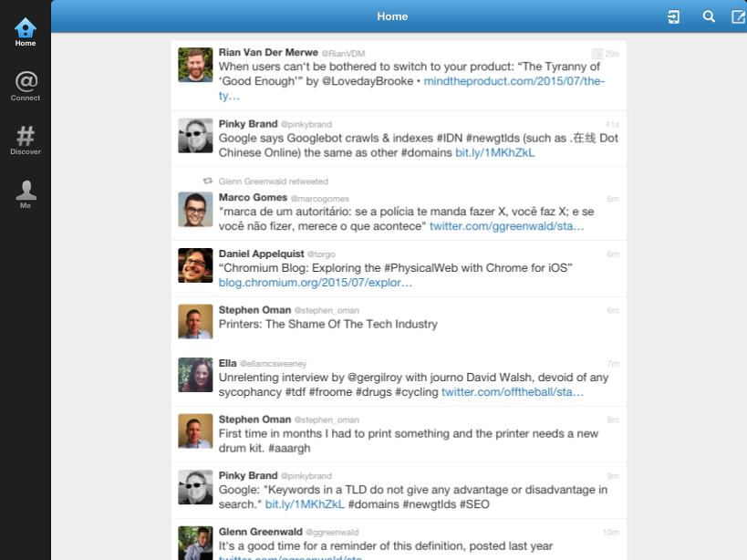Viewport: 747px width, 560px height.
Task: Click the retweet icon beside Glenn Greenwald retweeted
Action: pyautogui.click(x=207, y=181)
